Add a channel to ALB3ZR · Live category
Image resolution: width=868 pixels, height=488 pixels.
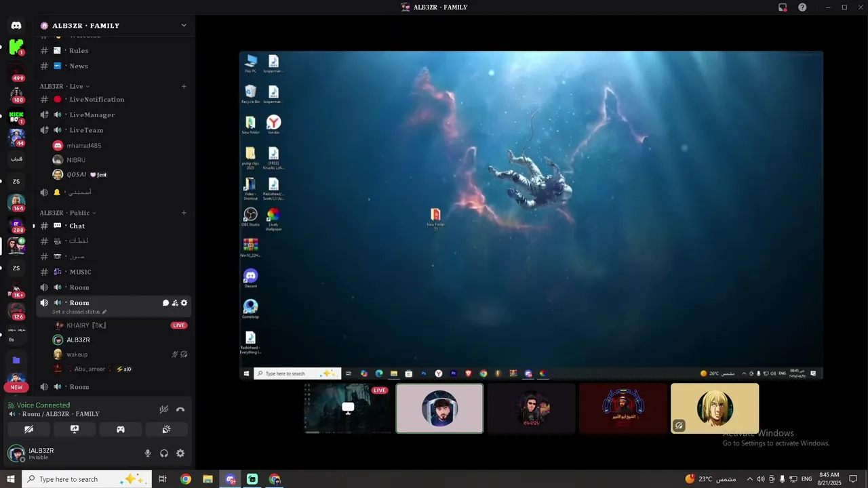184,86
